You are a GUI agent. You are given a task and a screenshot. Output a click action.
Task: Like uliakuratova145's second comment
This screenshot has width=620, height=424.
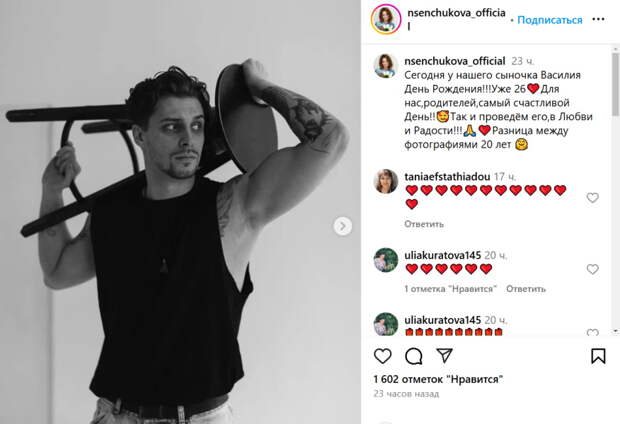(x=592, y=332)
